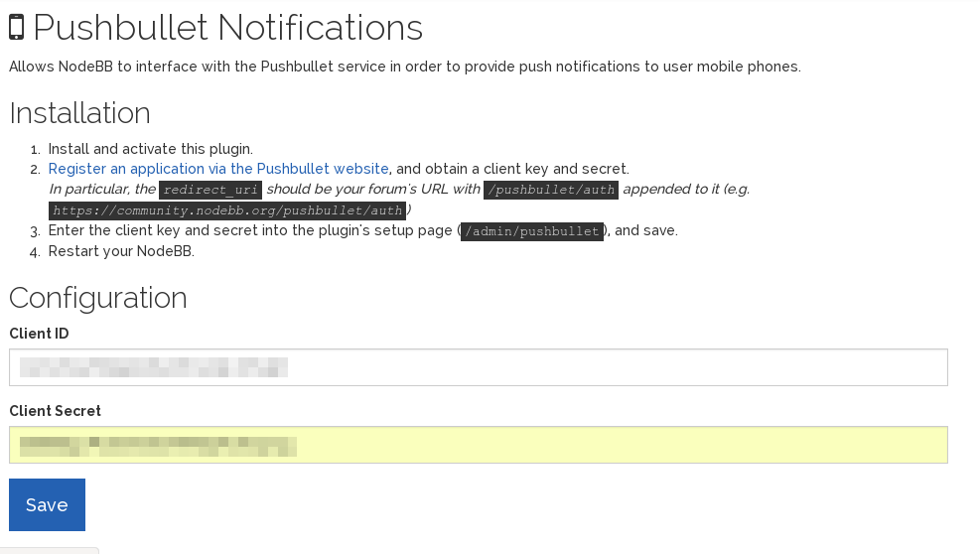Click the Configuration heading
The width and height of the screenshot is (980, 554).
(98, 298)
